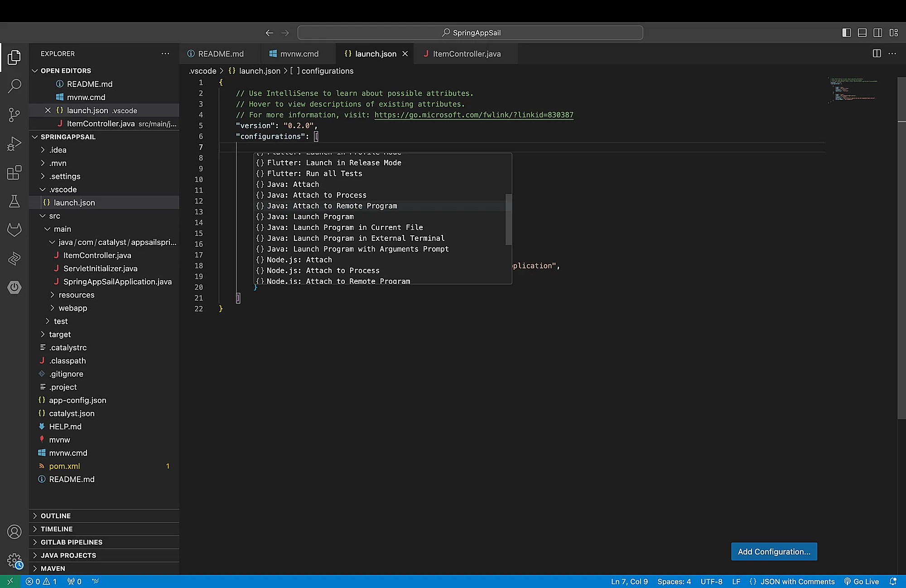Close launch.json in Open Editors list
Viewport: 906px width, 588px height.
point(48,110)
